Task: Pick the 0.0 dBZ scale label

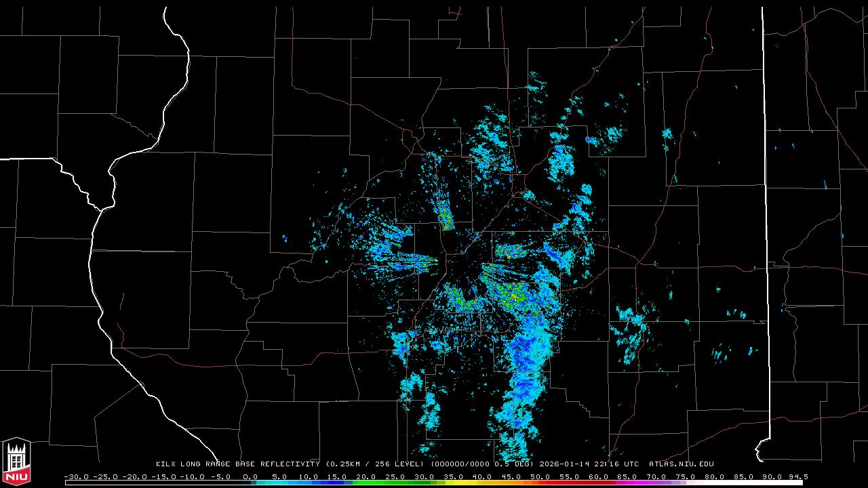Action: 250,476
